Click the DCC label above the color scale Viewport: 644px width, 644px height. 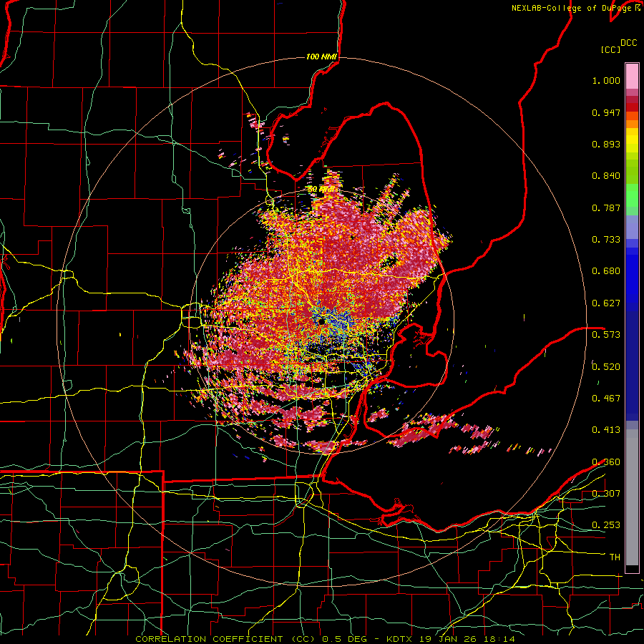pos(628,43)
